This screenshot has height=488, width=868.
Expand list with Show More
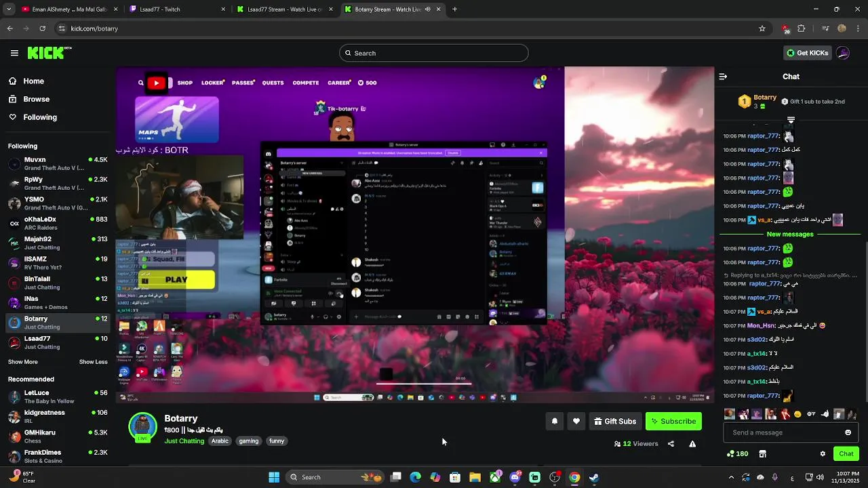[23, 362]
